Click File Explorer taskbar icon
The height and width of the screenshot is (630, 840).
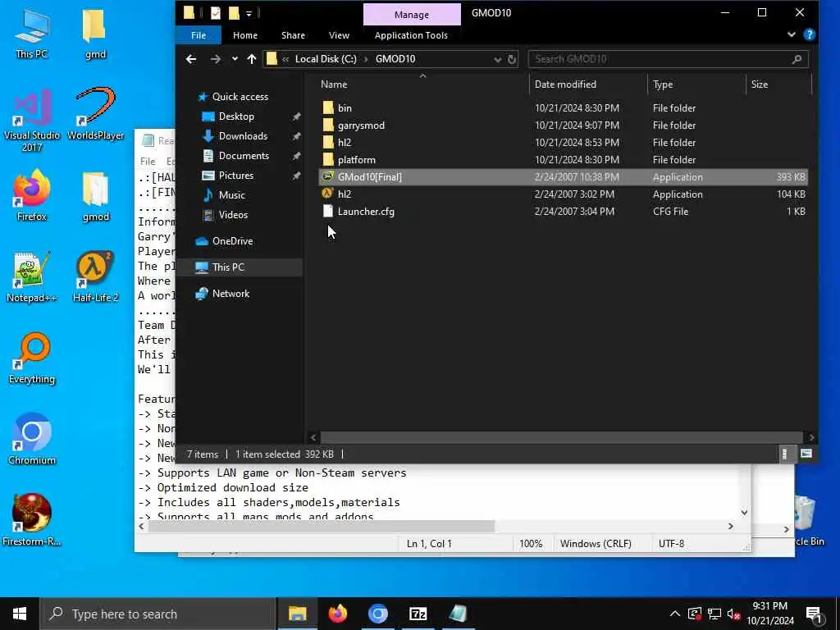297,614
